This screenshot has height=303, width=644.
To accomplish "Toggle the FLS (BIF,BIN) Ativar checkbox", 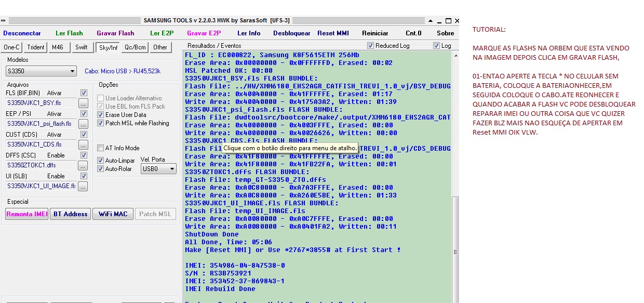I will coord(84,93).
